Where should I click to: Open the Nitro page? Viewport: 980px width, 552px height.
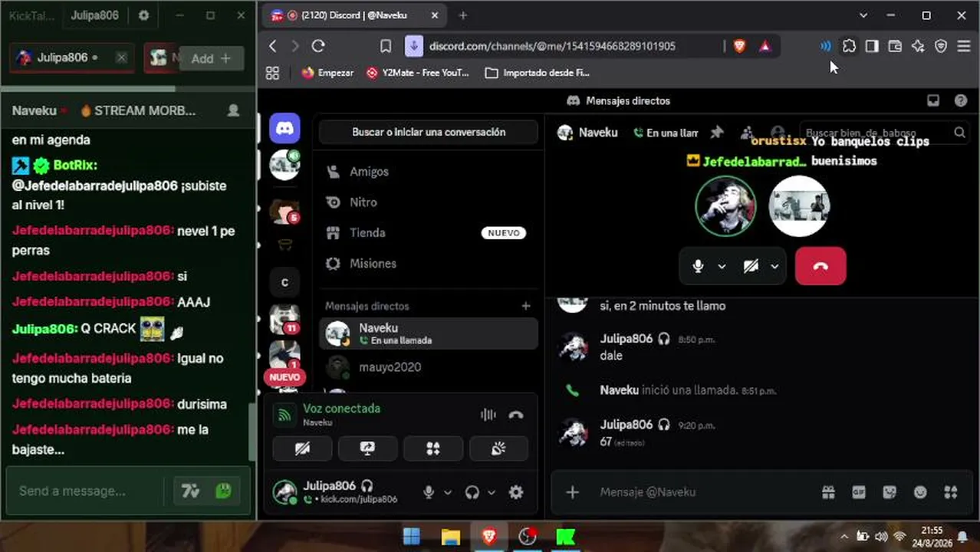pos(428,202)
